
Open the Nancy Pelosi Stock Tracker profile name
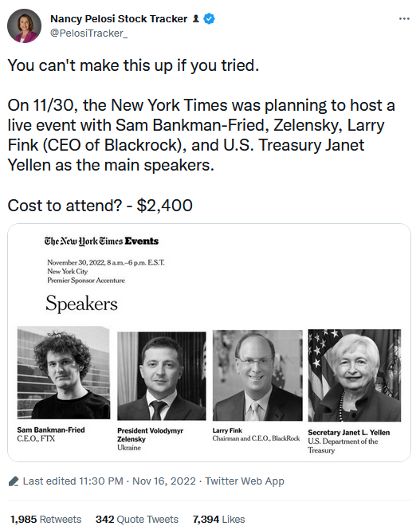coord(119,18)
